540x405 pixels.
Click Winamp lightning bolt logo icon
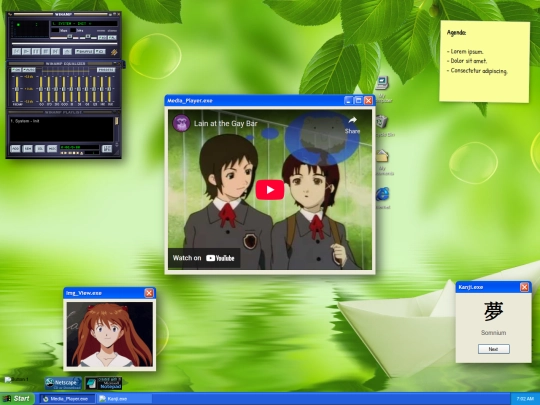pos(114,52)
